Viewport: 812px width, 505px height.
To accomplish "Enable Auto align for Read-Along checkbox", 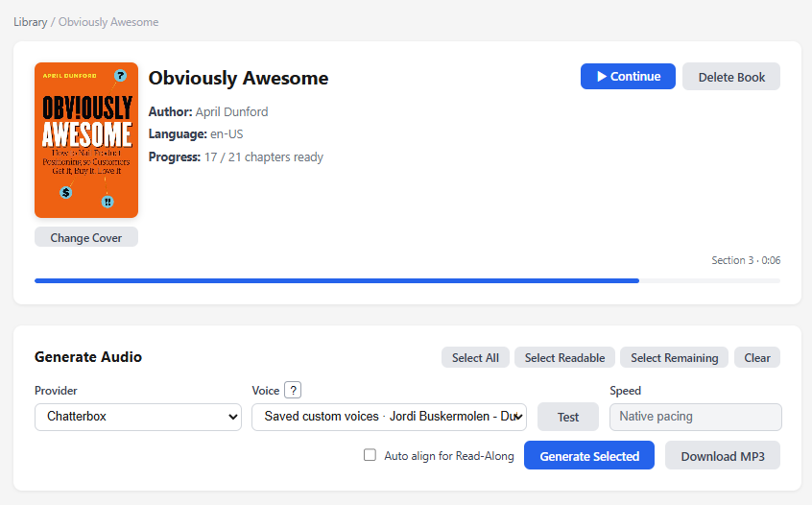I will click(370, 455).
